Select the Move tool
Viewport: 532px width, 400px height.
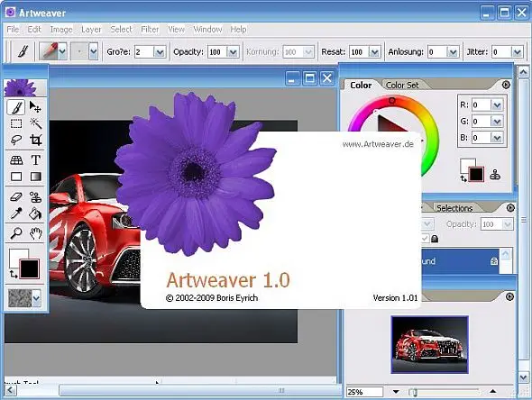click(x=35, y=107)
